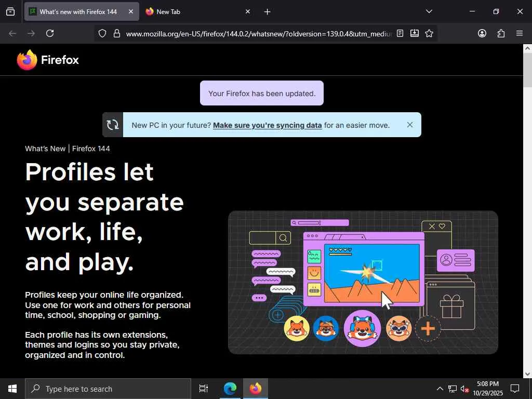Open the tracking protection shield icon
The width and height of the screenshot is (532, 399).
102,33
